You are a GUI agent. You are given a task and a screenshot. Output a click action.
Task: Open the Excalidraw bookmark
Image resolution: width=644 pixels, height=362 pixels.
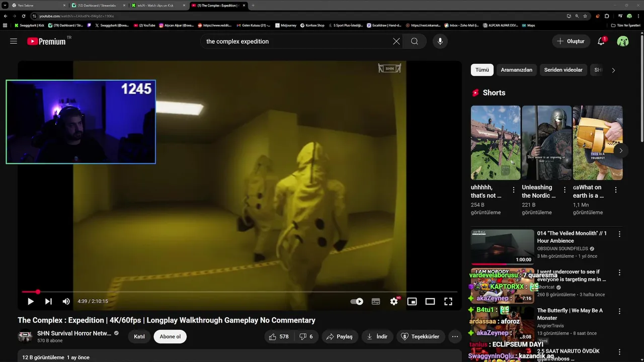(x=384, y=25)
